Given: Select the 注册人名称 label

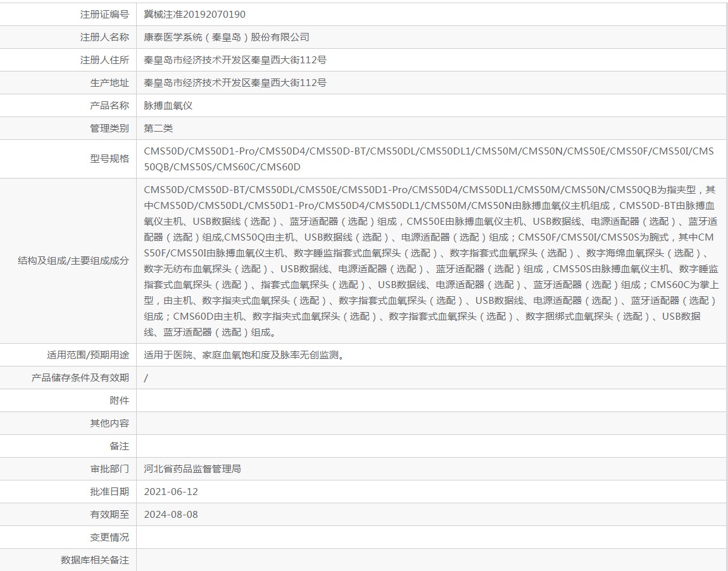Looking at the screenshot, I should coord(104,37).
